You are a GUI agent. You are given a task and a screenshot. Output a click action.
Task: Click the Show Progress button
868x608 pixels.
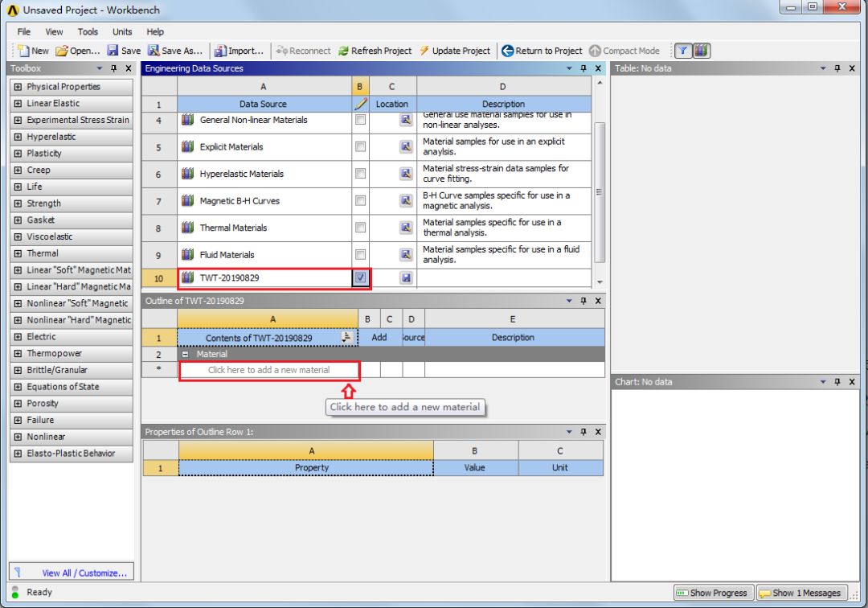(x=713, y=593)
